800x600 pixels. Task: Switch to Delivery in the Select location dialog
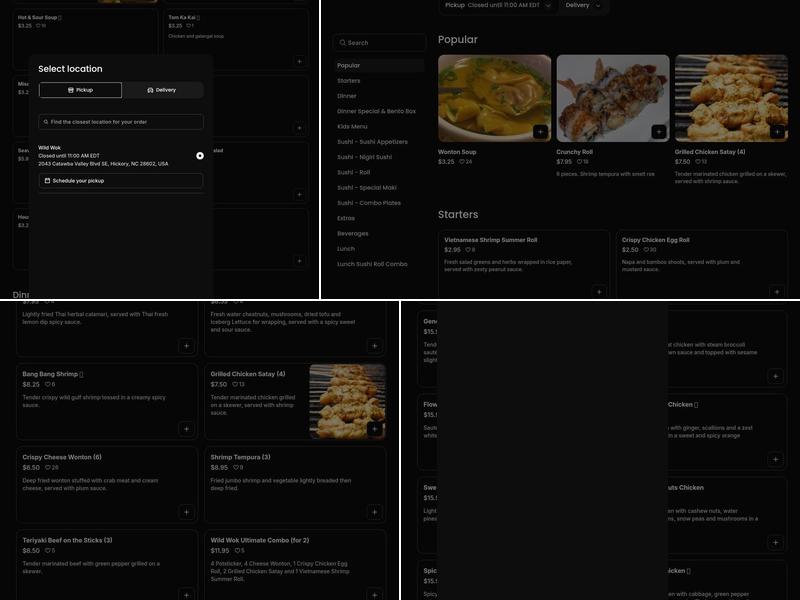tap(167, 89)
